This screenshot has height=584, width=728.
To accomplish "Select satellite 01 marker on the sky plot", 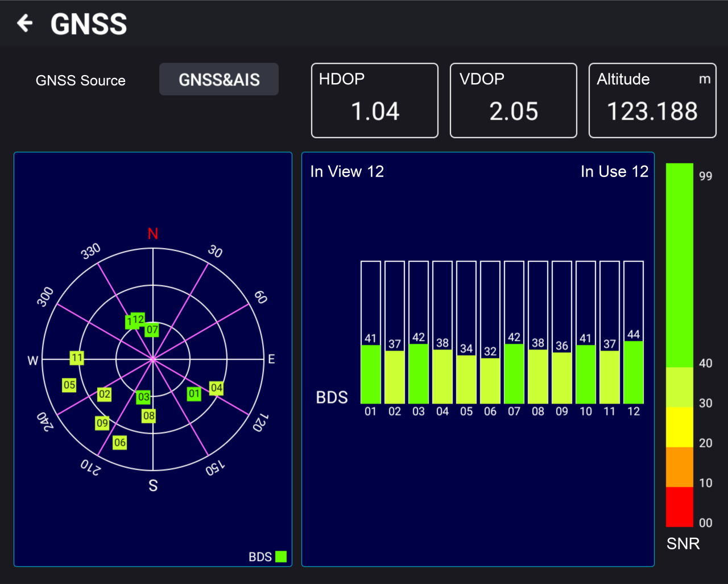I will pyautogui.click(x=195, y=394).
